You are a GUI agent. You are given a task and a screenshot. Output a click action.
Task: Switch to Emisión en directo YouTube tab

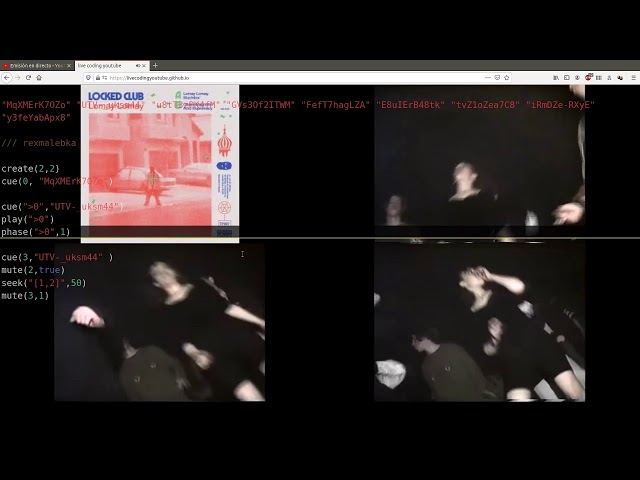[x=37, y=65]
